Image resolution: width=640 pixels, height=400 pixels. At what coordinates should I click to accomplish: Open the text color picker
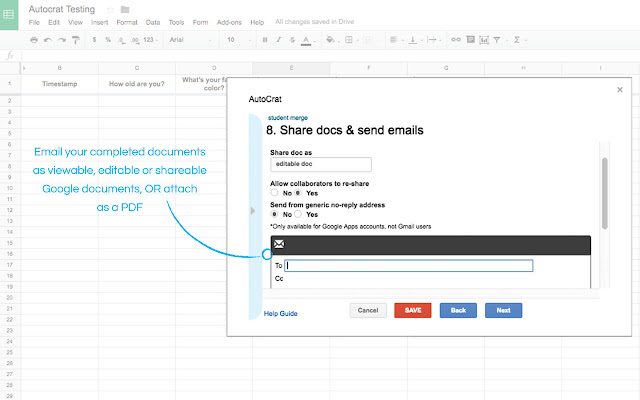[x=306, y=40]
